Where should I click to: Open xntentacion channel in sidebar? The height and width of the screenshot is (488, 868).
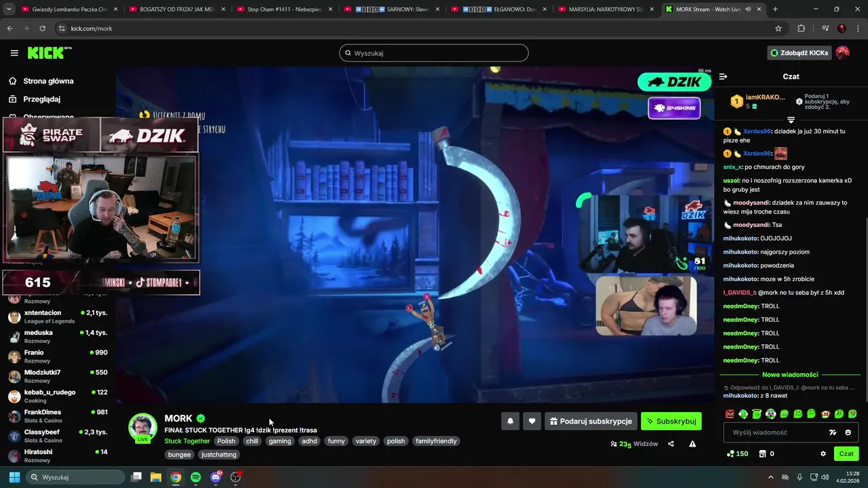(x=58, y=317)
